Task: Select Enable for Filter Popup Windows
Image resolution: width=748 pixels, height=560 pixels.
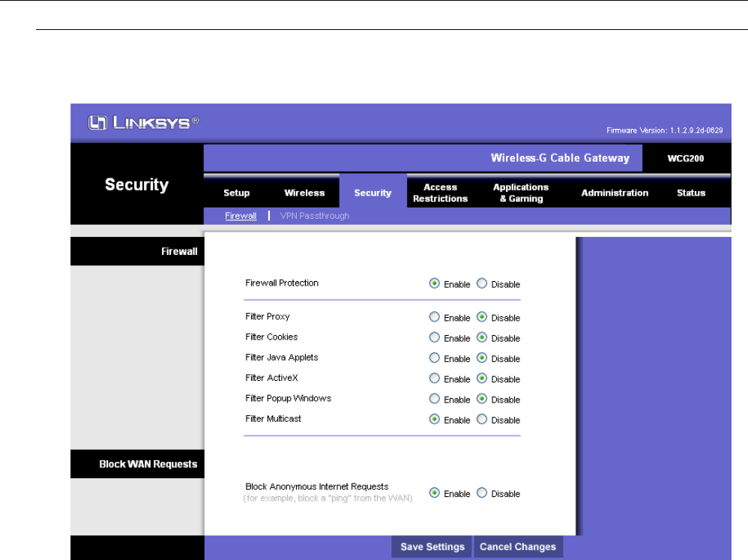Action: point(434,399)
